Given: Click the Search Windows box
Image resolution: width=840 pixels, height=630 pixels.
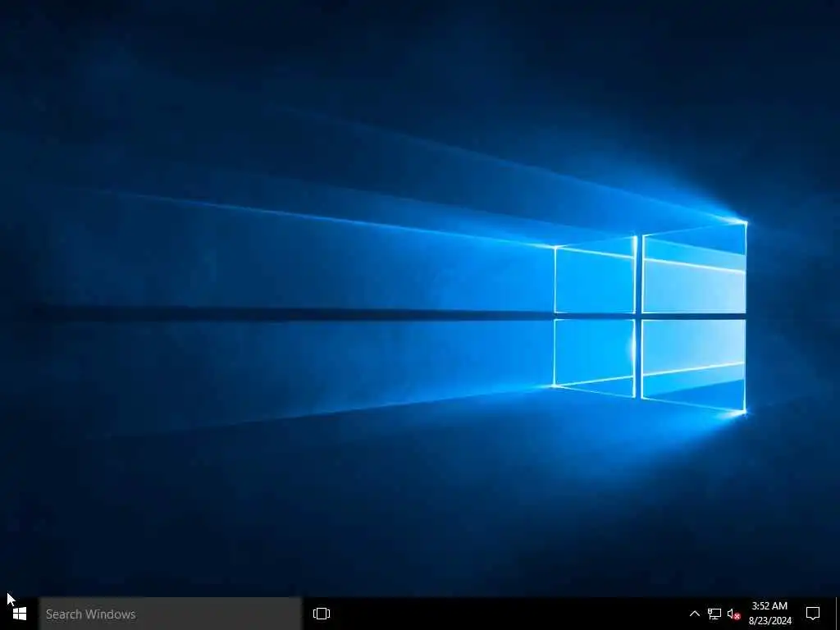Looking at the screenshot, I should [171, 614].
